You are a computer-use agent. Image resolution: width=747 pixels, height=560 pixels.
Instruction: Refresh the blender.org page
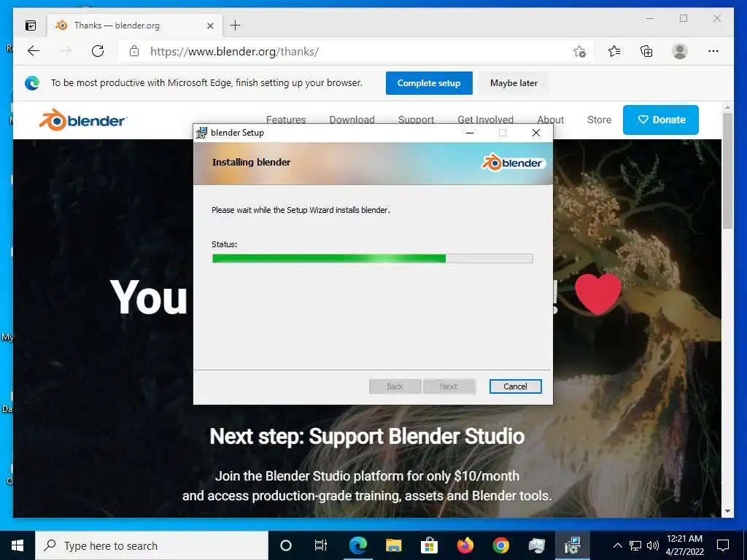pos(98,51)
